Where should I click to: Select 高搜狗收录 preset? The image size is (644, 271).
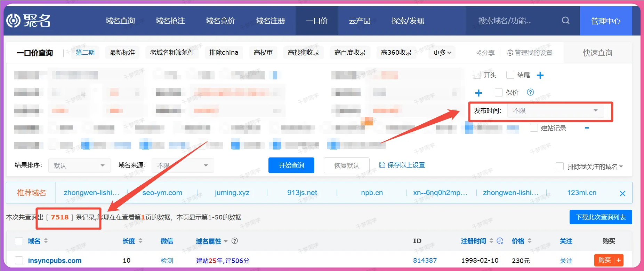(x=304, y=53)
